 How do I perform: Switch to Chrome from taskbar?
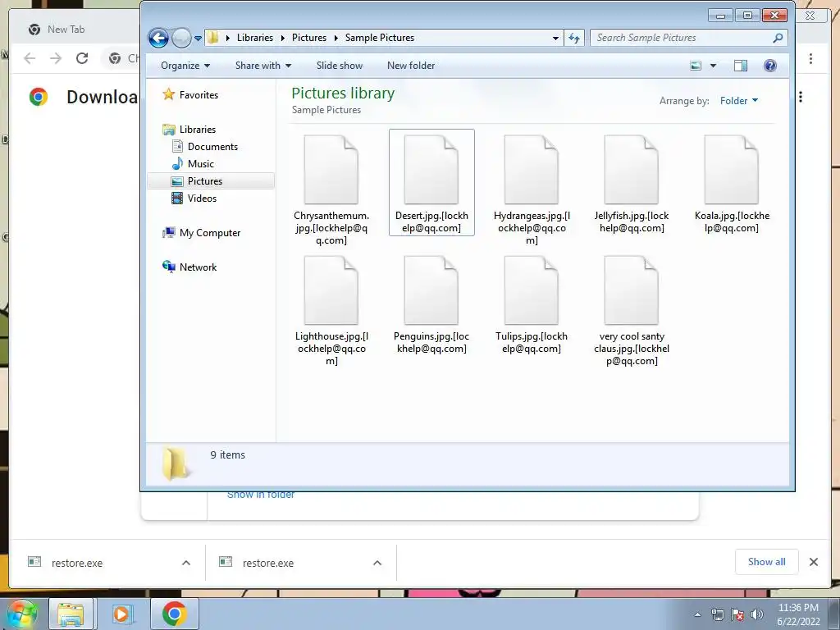174,614
